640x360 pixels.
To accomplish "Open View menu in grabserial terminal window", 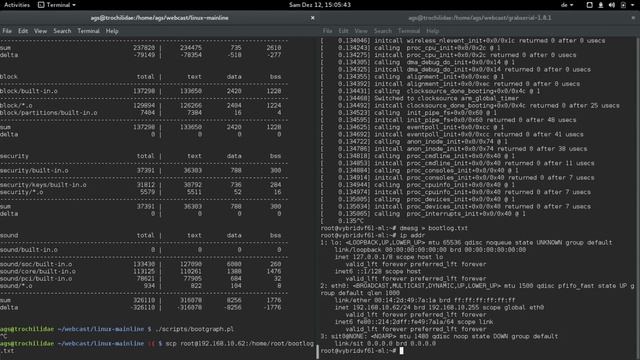I will (360, 31).
